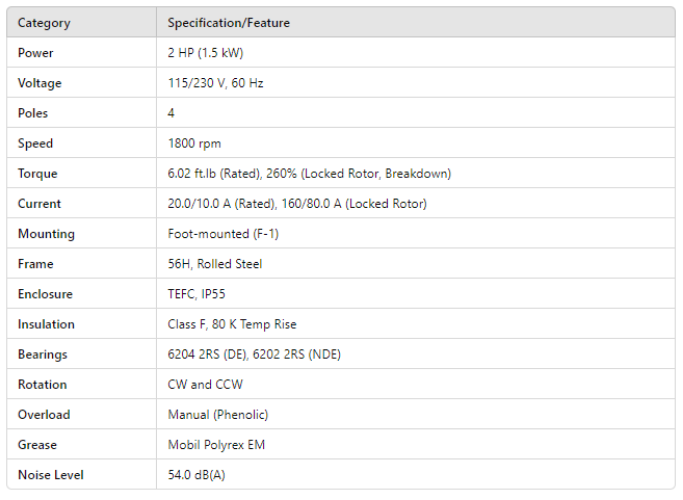Screen dimensions: 683x500
Task: Click the Specification/Feature column header
Action: pyautogui.click(x=229, y=23)
